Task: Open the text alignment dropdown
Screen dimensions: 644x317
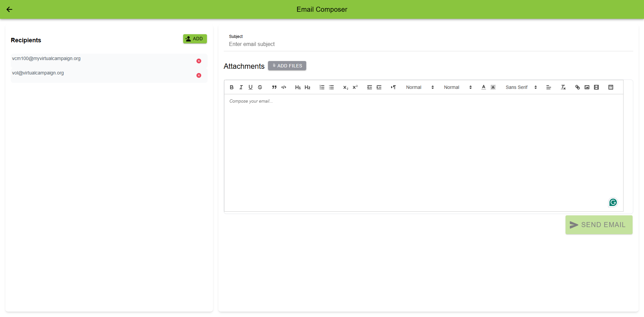Action: [549, 87]
